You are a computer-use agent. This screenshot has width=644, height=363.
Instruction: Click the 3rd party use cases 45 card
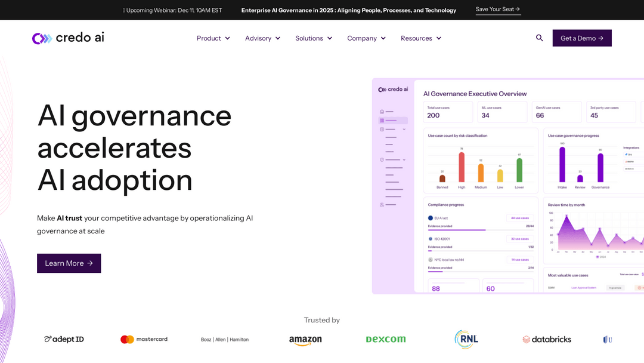[x=611, y=112]
